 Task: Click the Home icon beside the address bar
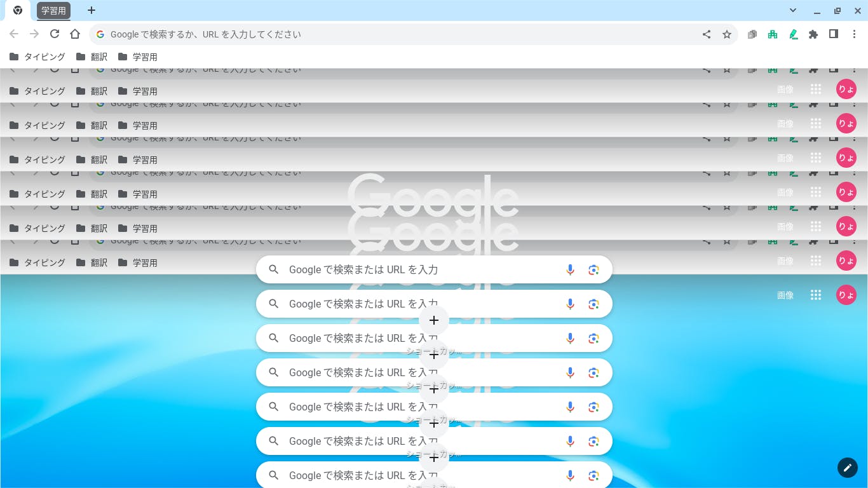tap(75, 34)
